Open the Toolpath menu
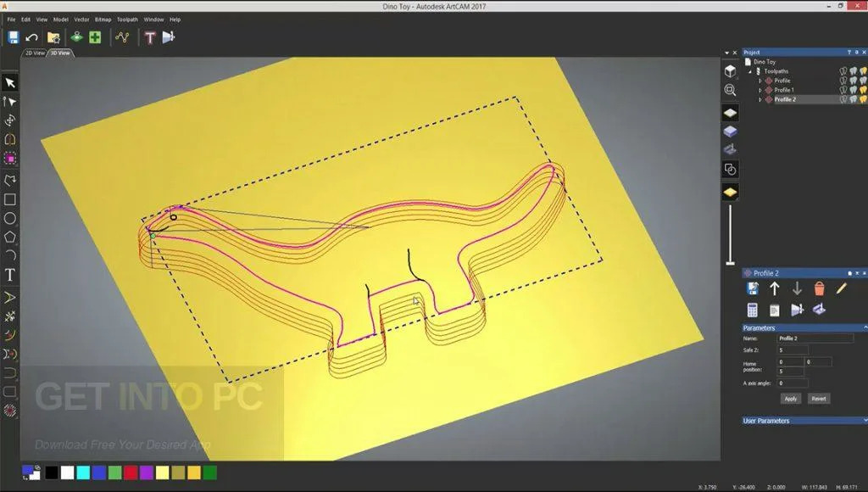This screenshot has width=868, height=492. pos(127,19)
